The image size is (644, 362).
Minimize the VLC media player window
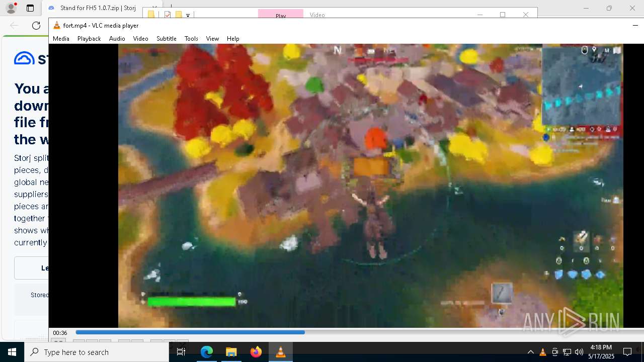tap(635, 25)
